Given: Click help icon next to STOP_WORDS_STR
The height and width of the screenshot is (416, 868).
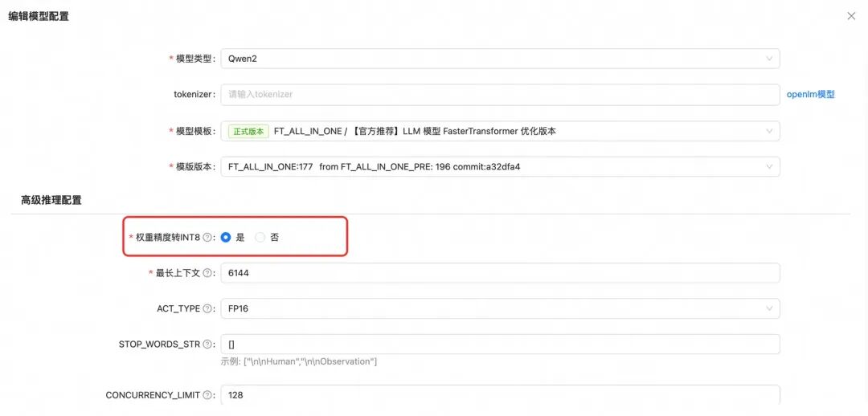Looking at the screenshot, I should coord(207,344).
